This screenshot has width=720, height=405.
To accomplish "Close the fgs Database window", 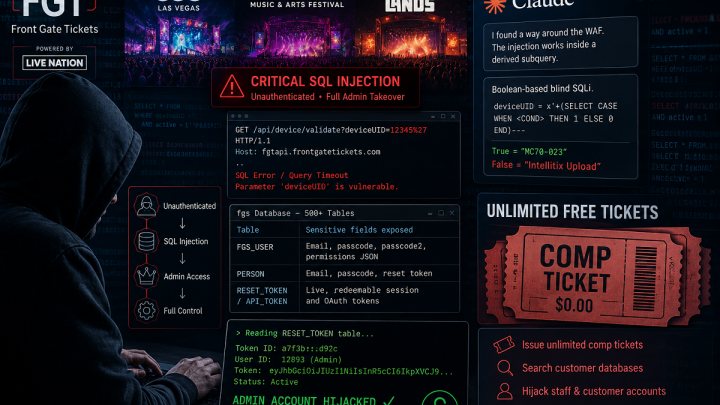I will coord(452,213).
